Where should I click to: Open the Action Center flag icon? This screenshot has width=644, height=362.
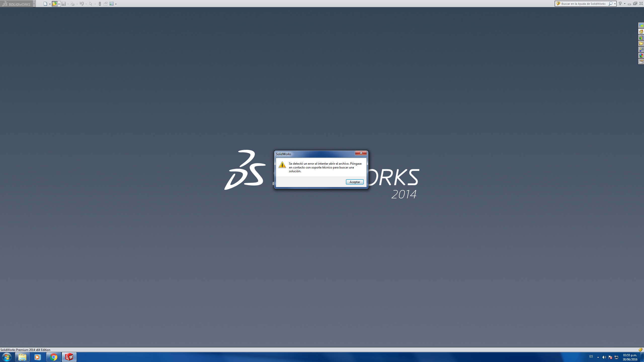610,357
